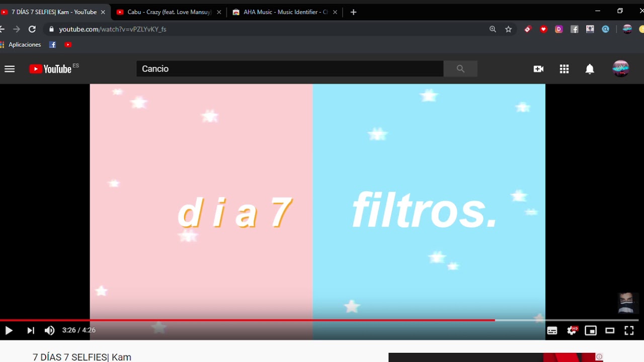Open browser zoom magnifier icon
This screenshot has width=644, height=362.
coord(493,29)
